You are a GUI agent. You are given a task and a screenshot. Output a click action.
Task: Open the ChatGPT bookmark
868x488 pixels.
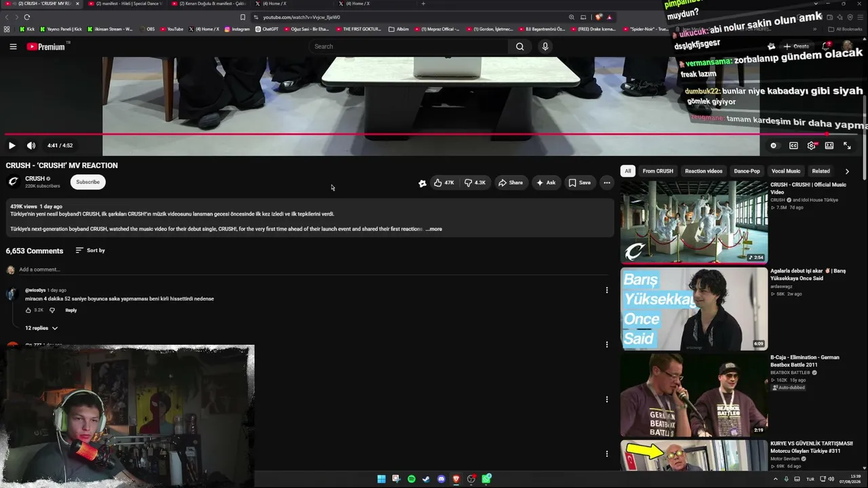click(x=267, y=29)
